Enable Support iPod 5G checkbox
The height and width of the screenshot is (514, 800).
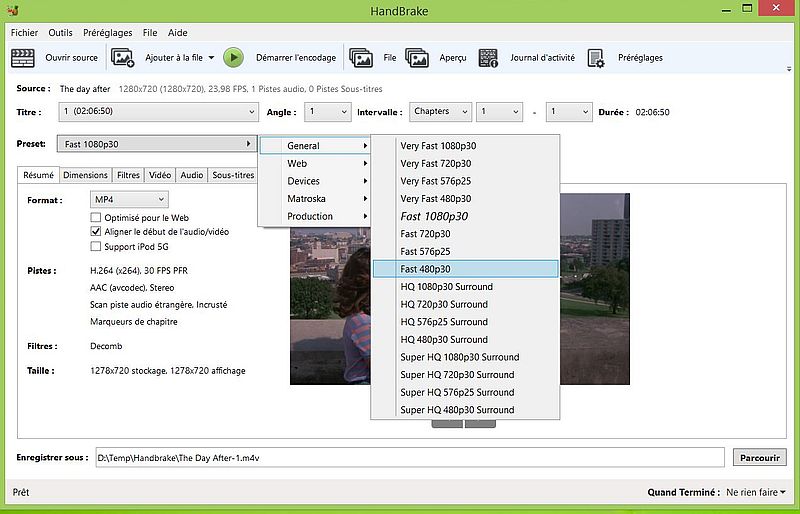pos(95,247)
